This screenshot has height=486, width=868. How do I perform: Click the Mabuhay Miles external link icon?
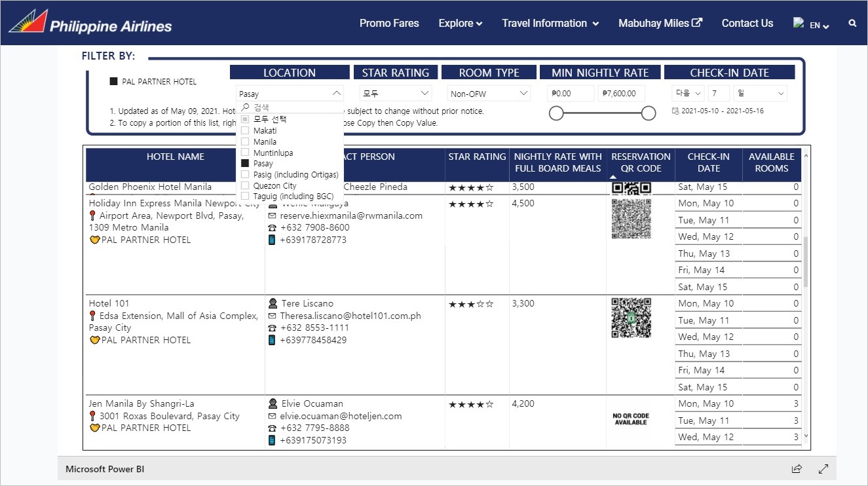click(x=697, y=22)
